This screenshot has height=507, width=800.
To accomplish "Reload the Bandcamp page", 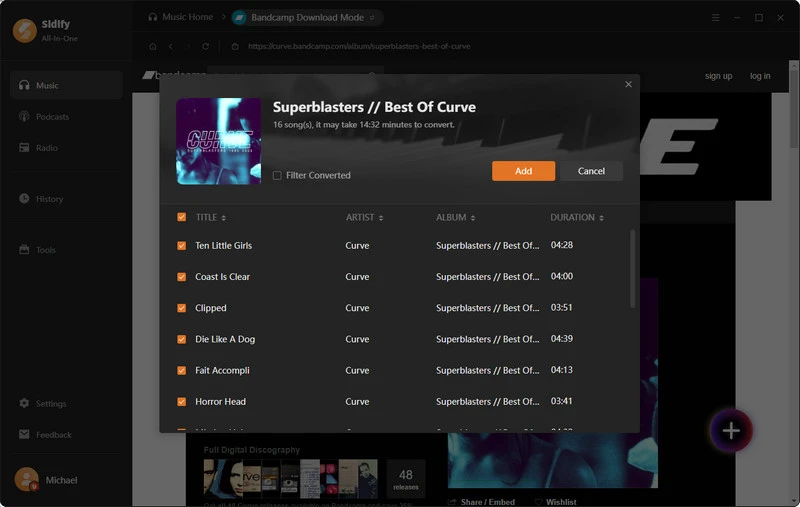I will point(205,46).
